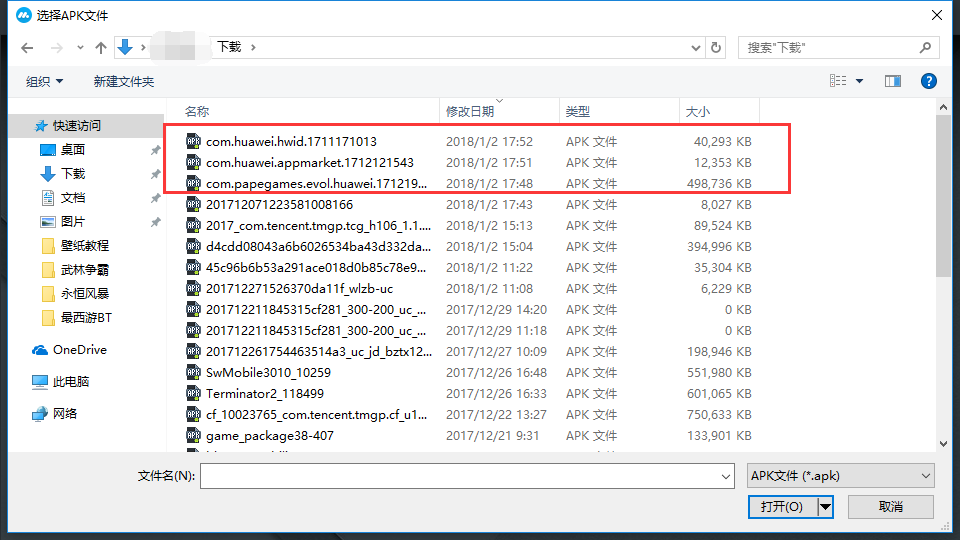This screenshot has height=540, width=960.
Task: Refresh the Downloads folder listing
Action: [716, 47]
